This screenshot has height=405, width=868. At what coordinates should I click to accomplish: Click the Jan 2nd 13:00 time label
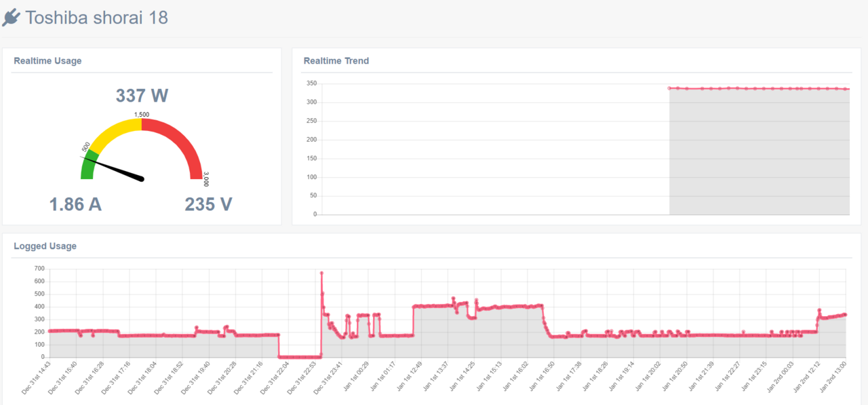coord(834,377)
